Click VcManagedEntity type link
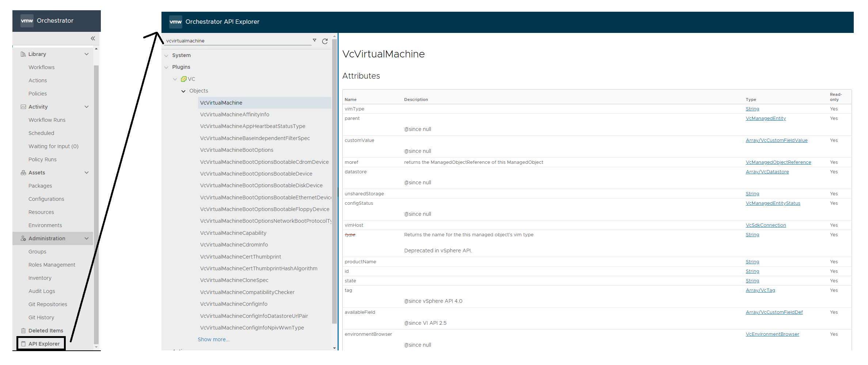This screenshot has height=365, width=868. point(766,118)
